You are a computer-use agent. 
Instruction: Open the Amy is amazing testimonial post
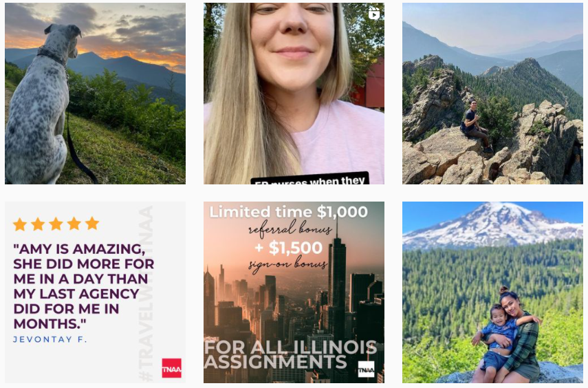(95, 292)
